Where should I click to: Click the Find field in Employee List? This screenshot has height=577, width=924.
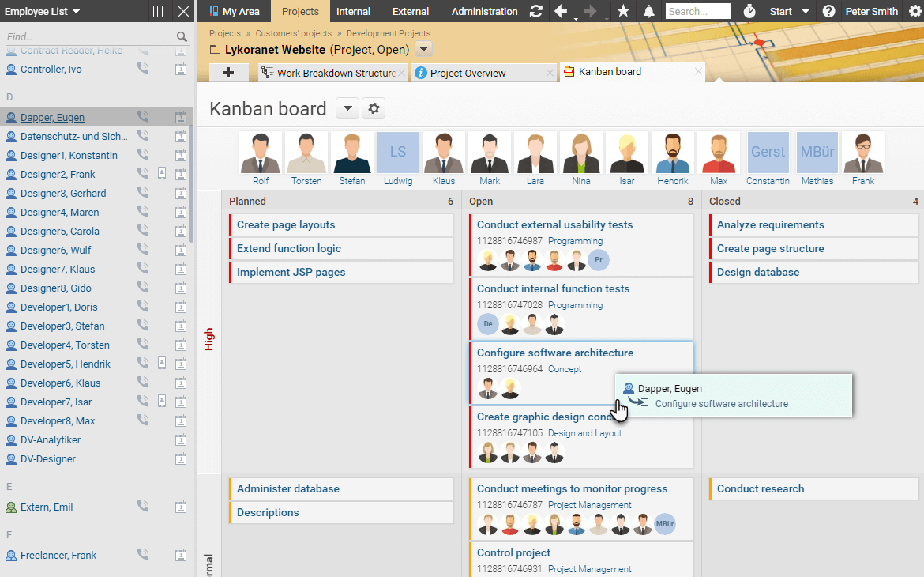pyautogui.click(x=88, y=36)
